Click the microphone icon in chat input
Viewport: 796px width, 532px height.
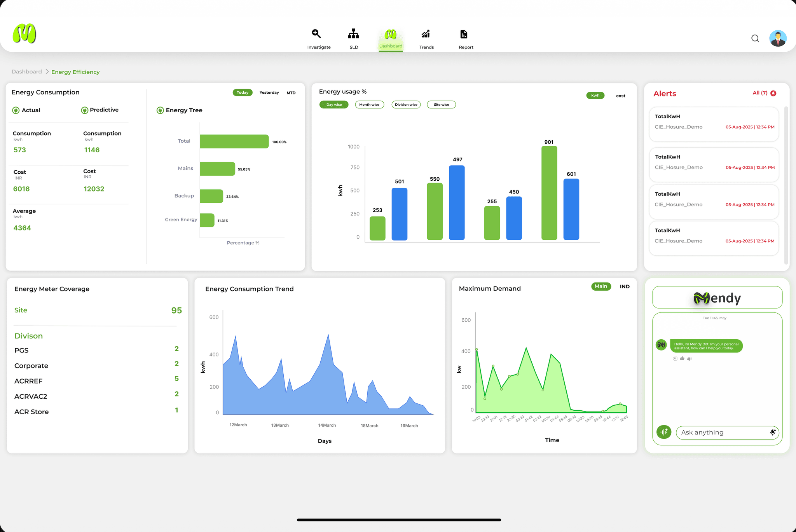773,432
